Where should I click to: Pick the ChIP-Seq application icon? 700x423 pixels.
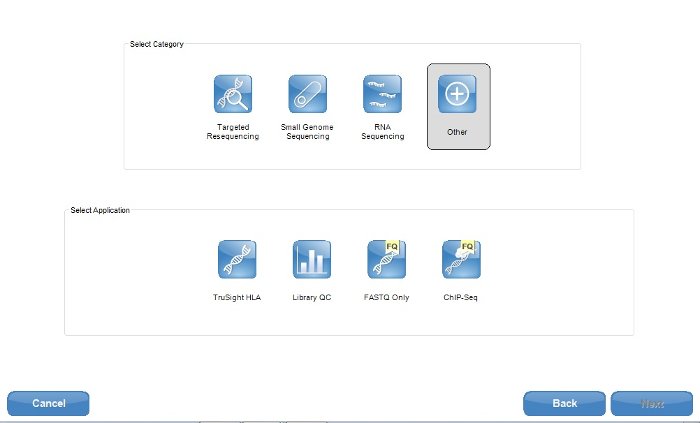[x=461, y=260]
